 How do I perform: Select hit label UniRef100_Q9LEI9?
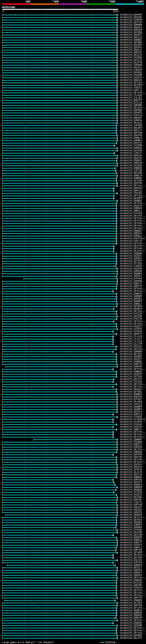click(x=131, y=37)
